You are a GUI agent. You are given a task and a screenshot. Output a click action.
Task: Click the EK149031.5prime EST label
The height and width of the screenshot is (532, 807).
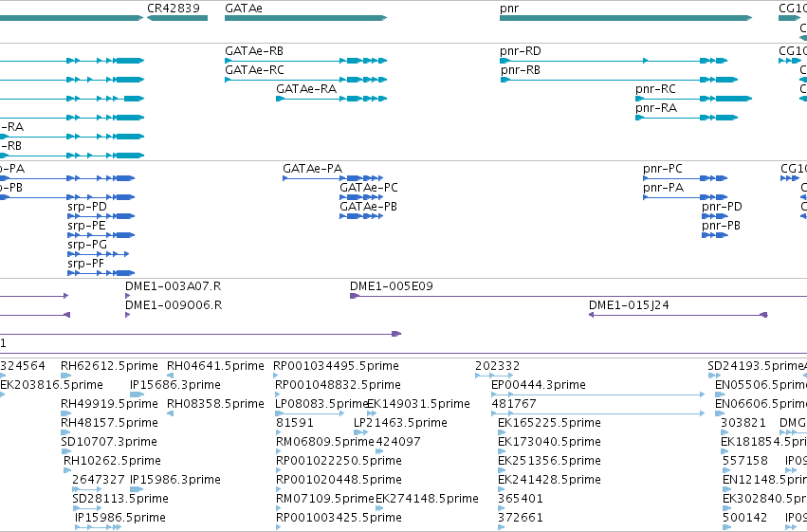click(418, 404)
